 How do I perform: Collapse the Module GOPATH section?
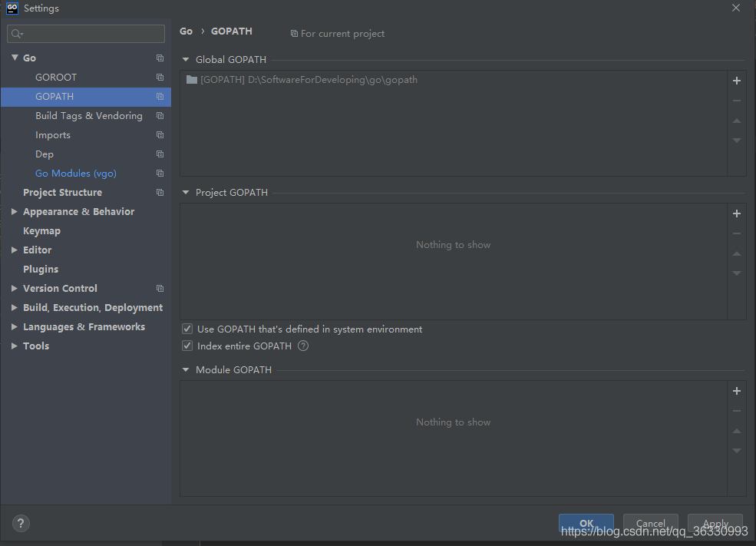[186, 370]
